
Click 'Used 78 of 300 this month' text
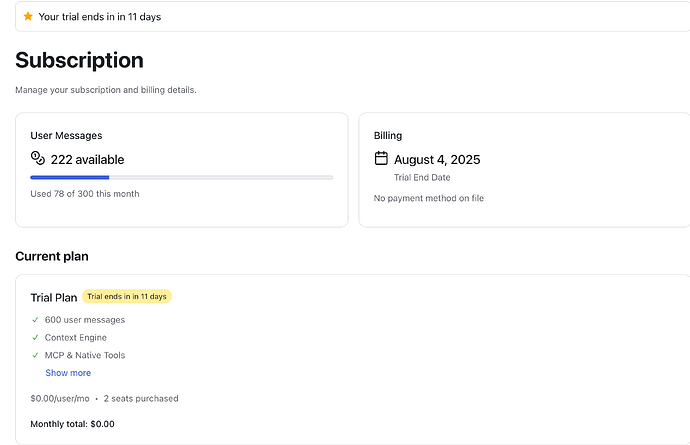pos(85,194)
